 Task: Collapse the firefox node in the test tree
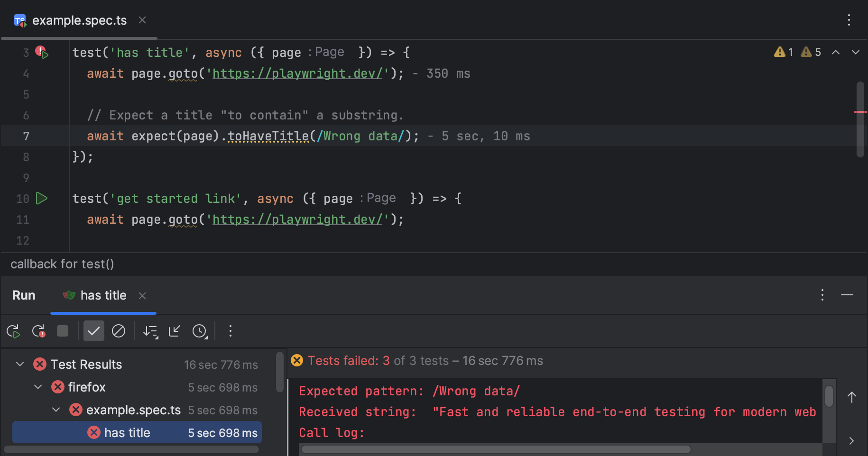coord(38,387)
